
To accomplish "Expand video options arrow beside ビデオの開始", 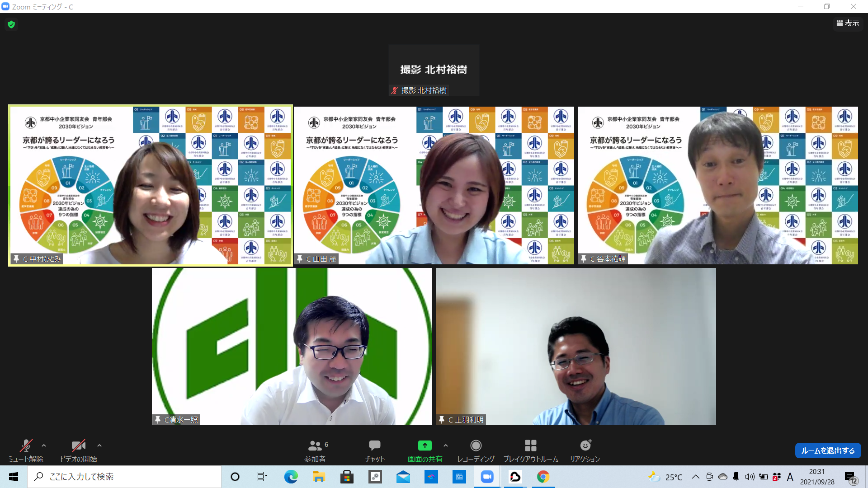I will (99, 446).
